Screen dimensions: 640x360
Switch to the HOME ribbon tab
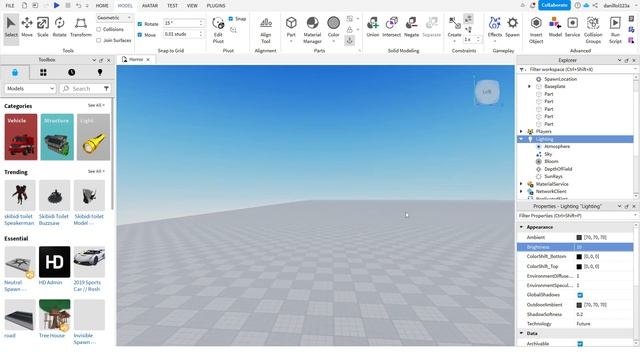[x=102, y=6]
